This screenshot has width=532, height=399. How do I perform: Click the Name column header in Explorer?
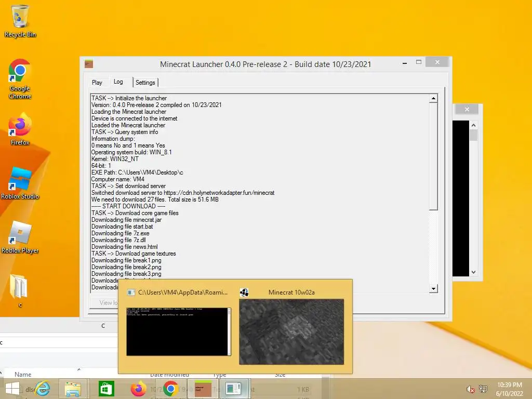[x=23, y=374]
